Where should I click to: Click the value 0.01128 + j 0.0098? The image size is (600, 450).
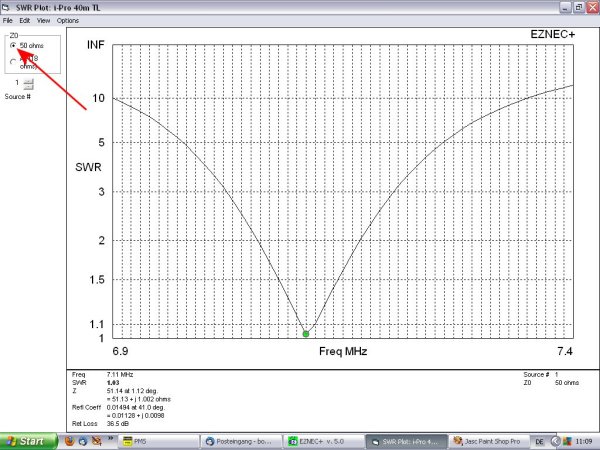pyautogui.click(x=135, y=416)
